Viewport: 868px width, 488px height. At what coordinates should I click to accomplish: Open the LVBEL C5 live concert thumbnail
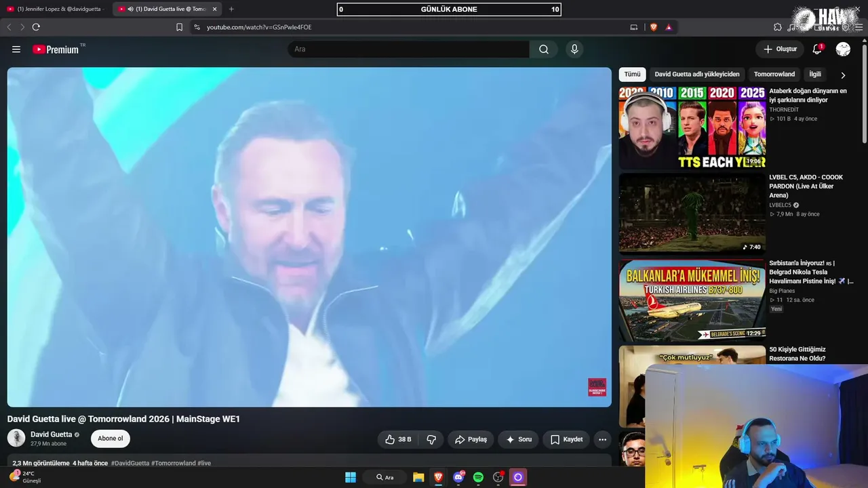pyautogui.click(x=692, y=213)
